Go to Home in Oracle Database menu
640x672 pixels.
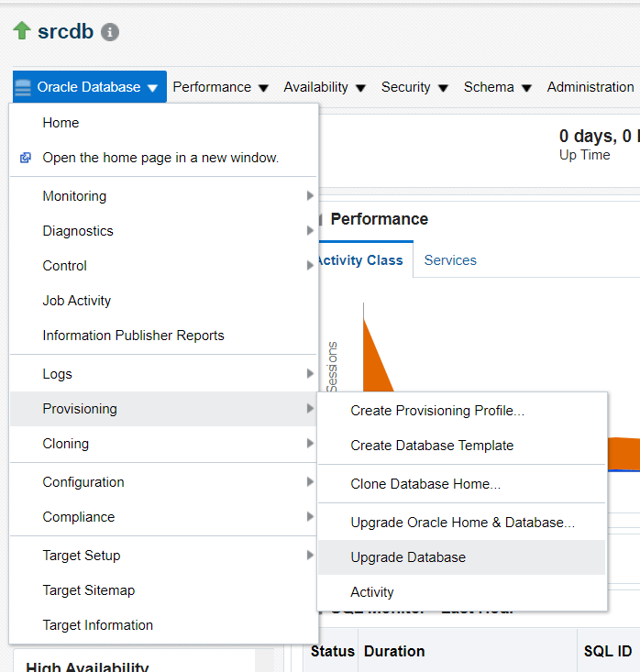[61, 123]
